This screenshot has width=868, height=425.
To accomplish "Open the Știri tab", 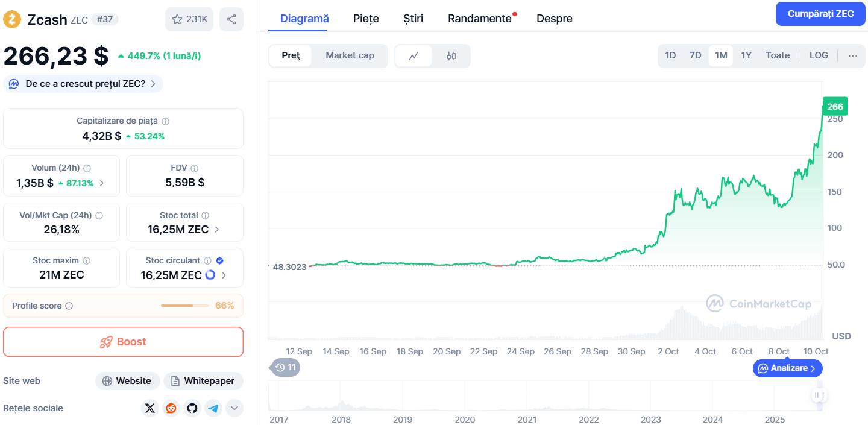I will pos(414,19).
